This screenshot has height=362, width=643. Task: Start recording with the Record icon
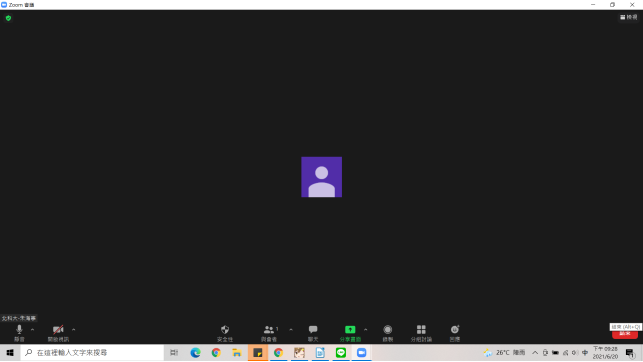click(x=388, y=333)
